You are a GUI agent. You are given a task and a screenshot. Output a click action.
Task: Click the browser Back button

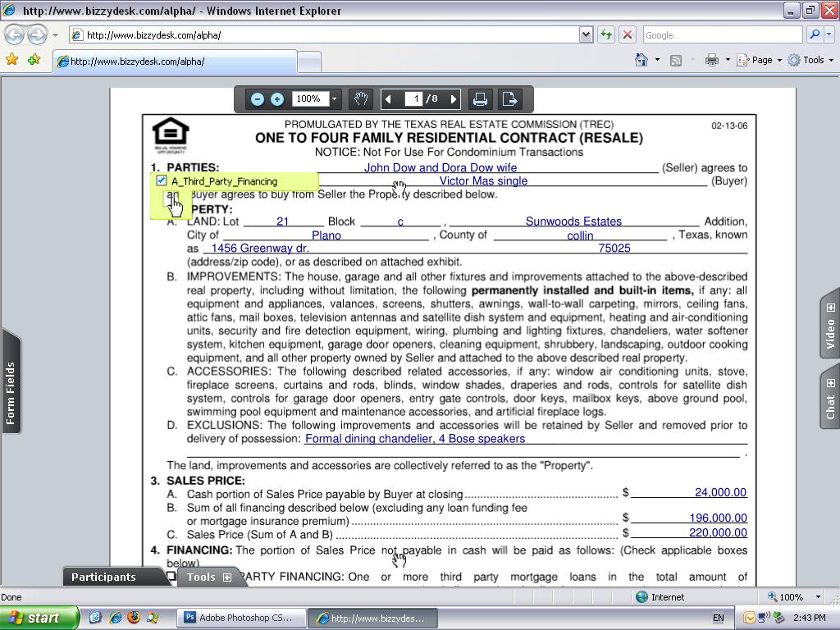(15, 35)
